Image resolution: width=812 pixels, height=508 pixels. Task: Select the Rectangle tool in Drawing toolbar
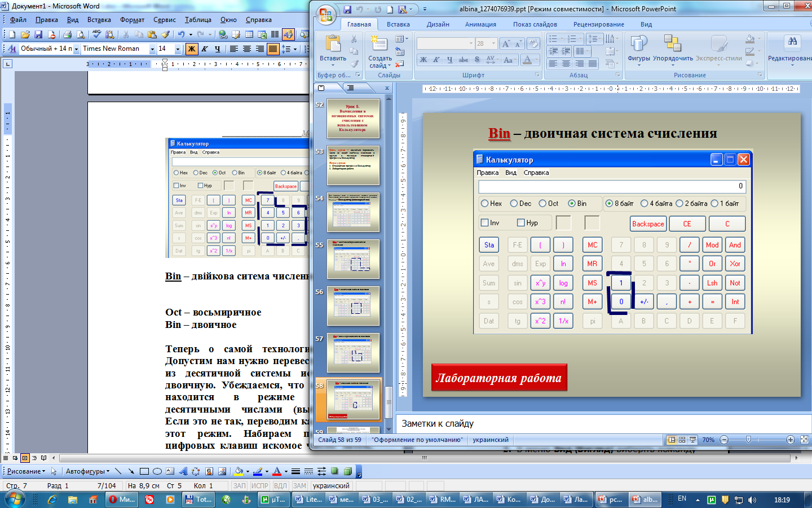[x=144, y=471]
